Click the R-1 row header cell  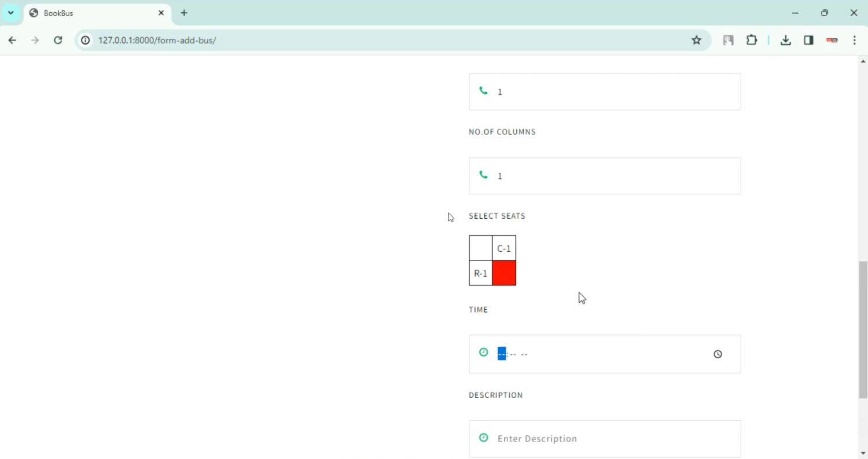coord(481,273)
